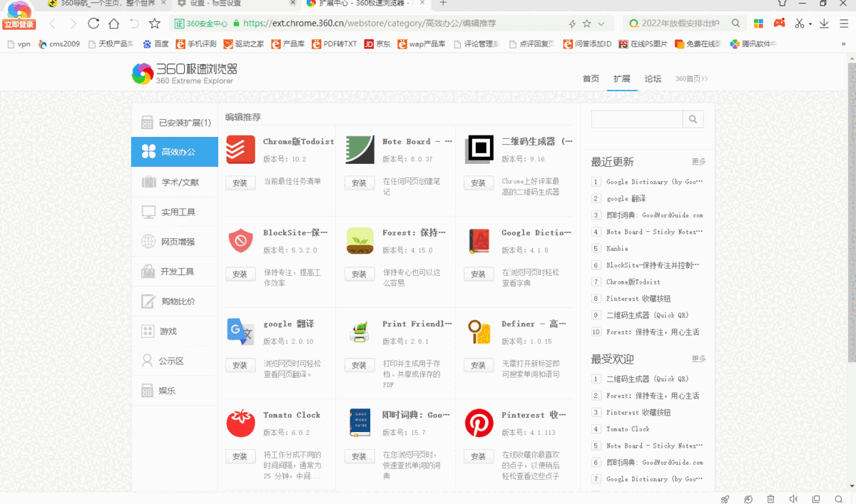Open the browser hamburger main menu

coord(843,24)
